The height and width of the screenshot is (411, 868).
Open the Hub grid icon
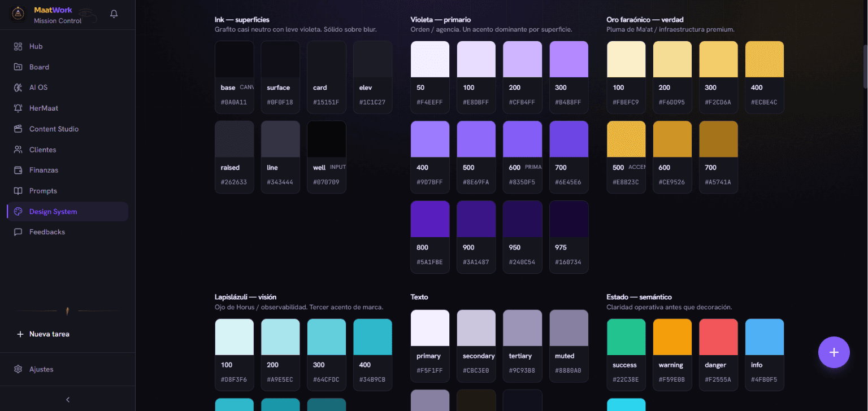point(18,46)
